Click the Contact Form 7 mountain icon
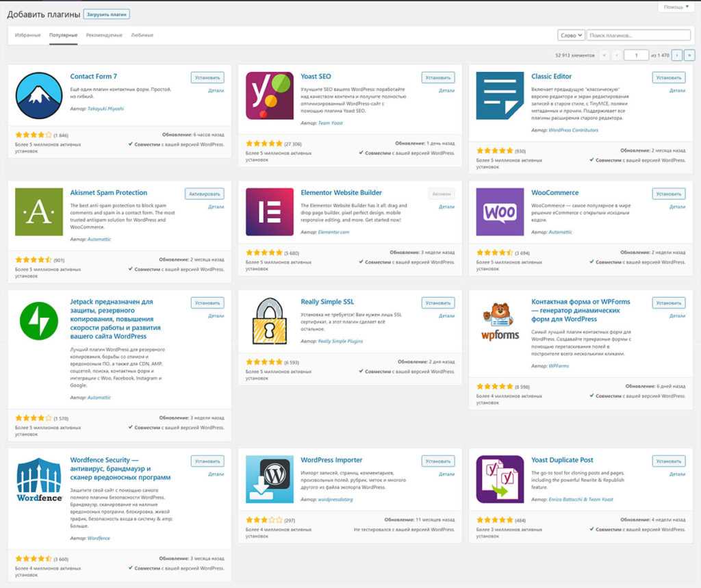The image size is (701, 588). (38, 96)
